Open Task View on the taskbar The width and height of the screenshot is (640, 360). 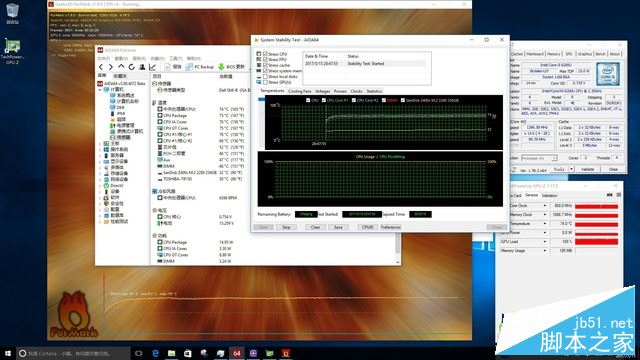(139, 353)
